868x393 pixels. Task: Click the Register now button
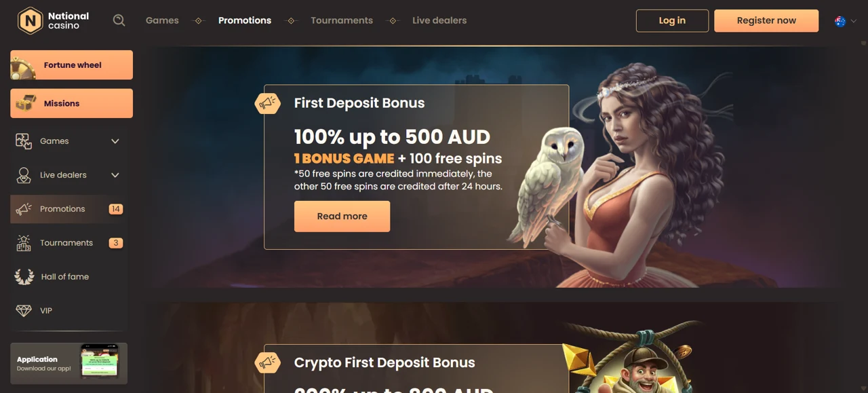(766, 20)
